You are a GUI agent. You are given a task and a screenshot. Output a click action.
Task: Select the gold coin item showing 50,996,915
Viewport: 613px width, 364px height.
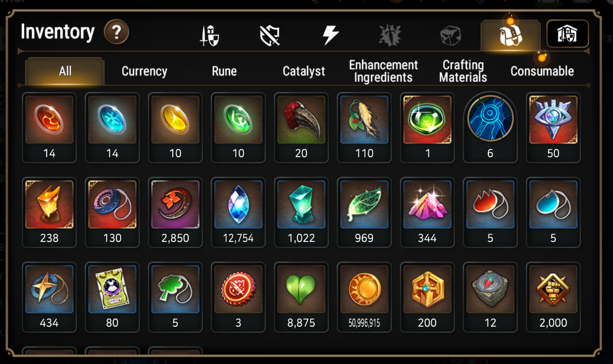tap(364, 297)
